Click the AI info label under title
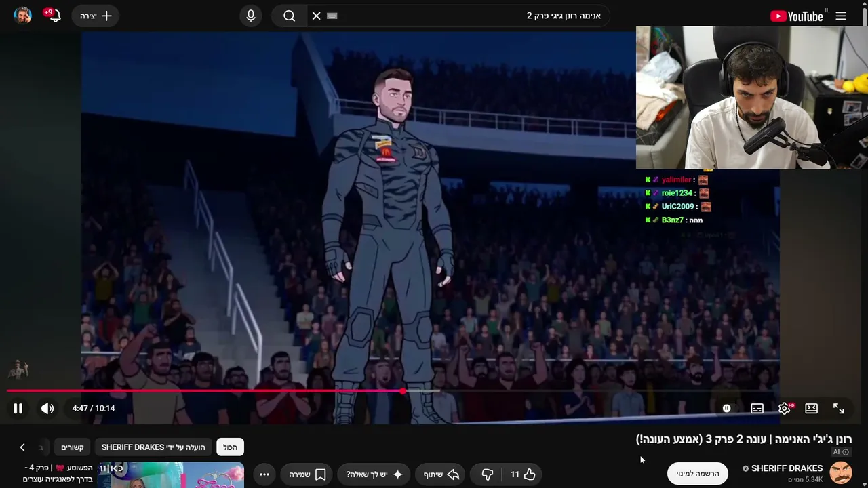The width and height of the screenshot is (868, 488). click(x=841, y=452)
